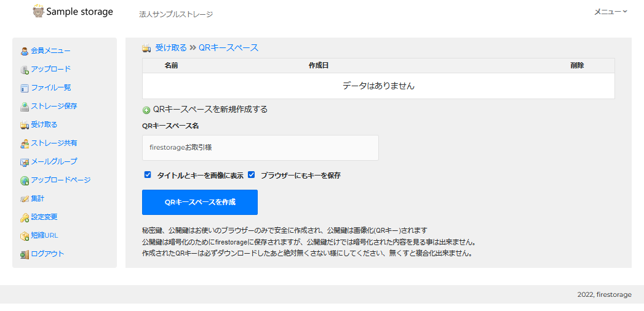
Task: Open the 短縮URL sidebar menu item
Action: point(44,236)
